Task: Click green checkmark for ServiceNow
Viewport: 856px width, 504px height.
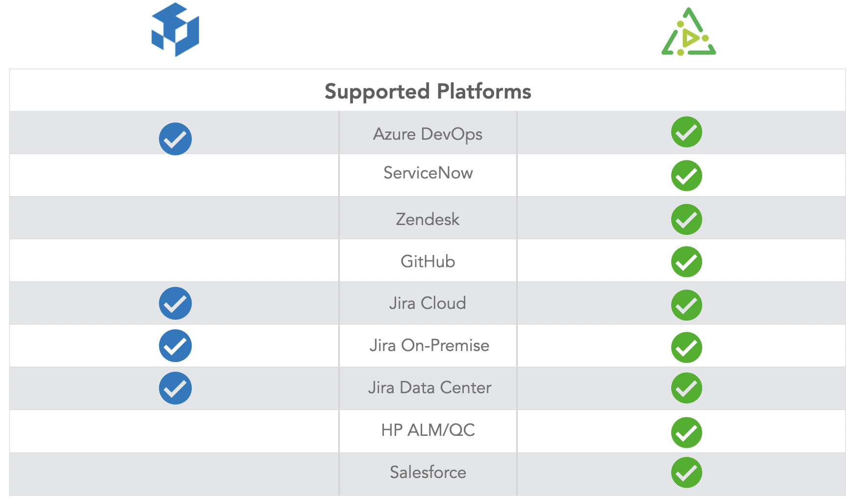Action: (x=686, y=176)
